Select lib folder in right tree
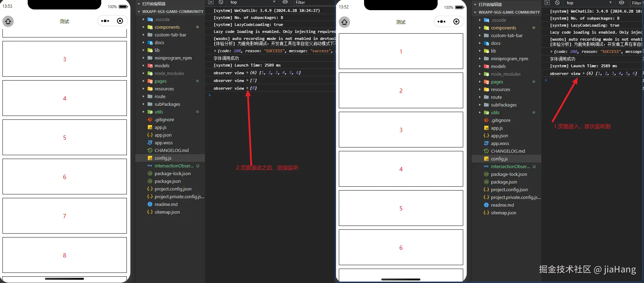644x283 pixels. point(507,51)
